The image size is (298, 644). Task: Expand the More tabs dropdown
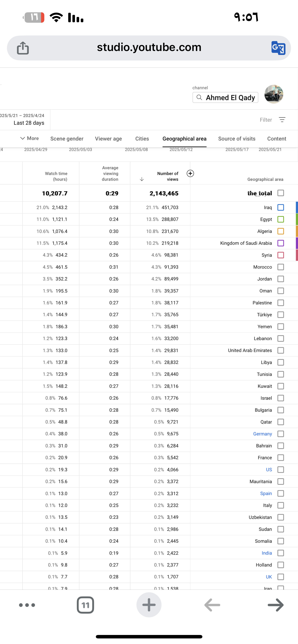click(x=29, y=138)
